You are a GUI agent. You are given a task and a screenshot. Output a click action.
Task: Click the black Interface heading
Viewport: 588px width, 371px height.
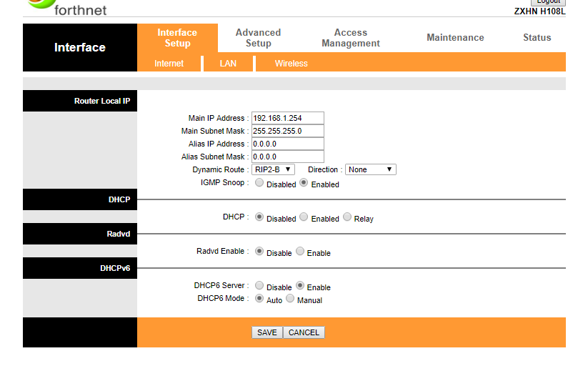pos(80,47)
